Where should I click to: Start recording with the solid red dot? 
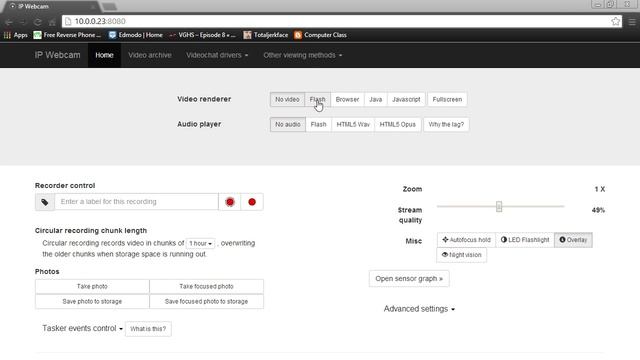coord(252,202)
